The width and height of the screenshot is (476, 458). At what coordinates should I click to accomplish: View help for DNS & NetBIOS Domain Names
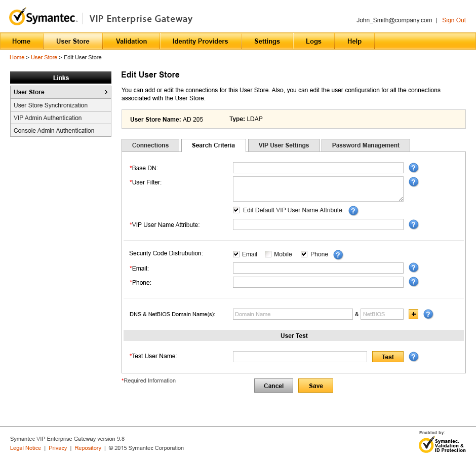click(x=428, y=314)
